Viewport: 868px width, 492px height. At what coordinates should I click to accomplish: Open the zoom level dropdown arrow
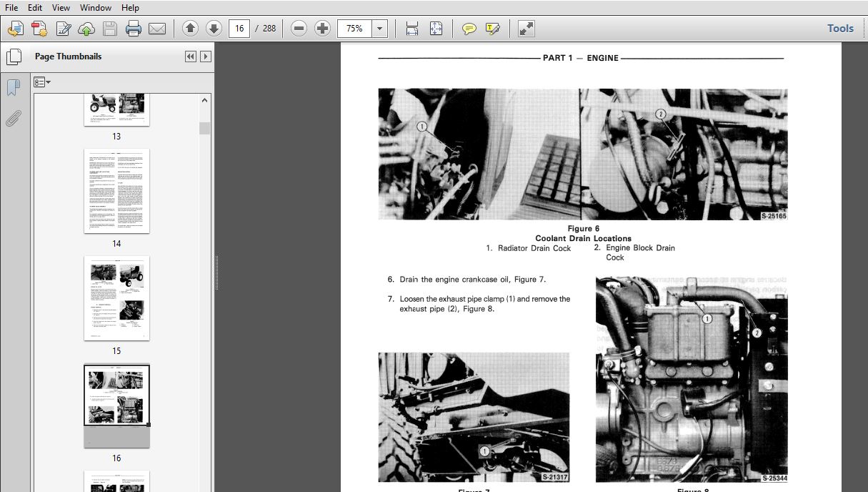point(380,29)
